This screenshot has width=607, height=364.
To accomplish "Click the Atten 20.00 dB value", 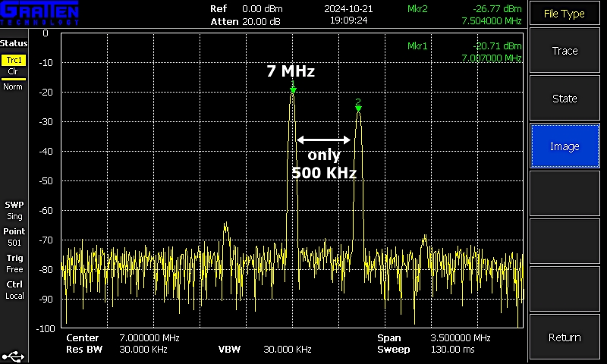I will pos(261,21).
